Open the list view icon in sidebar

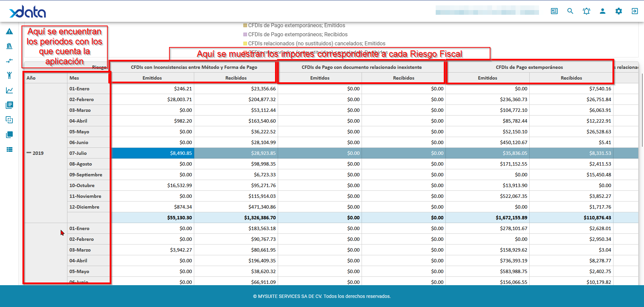tap(9, 149)
